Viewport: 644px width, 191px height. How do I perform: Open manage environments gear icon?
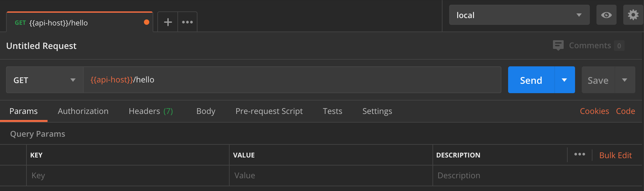[633, 15]
